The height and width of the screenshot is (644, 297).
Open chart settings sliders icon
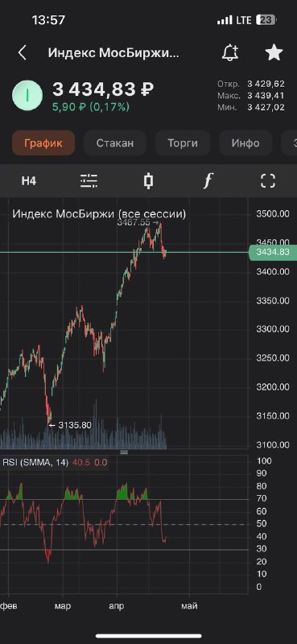pos(89,180)
